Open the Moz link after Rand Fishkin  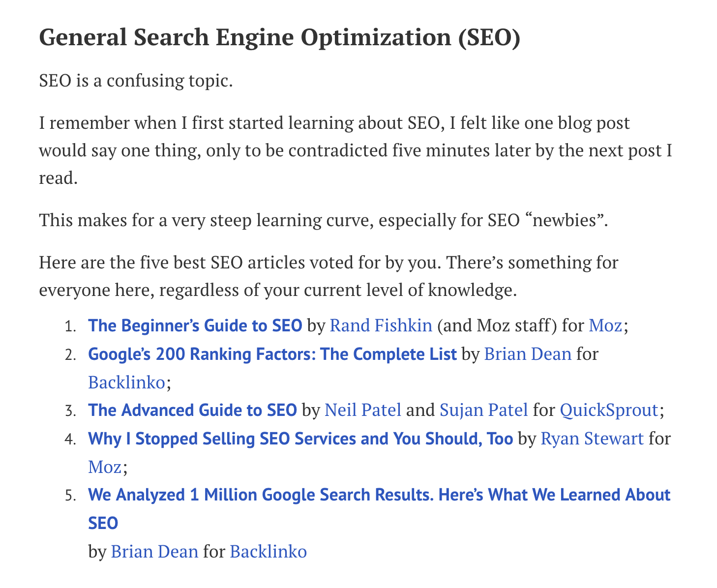tap(605, 325)
